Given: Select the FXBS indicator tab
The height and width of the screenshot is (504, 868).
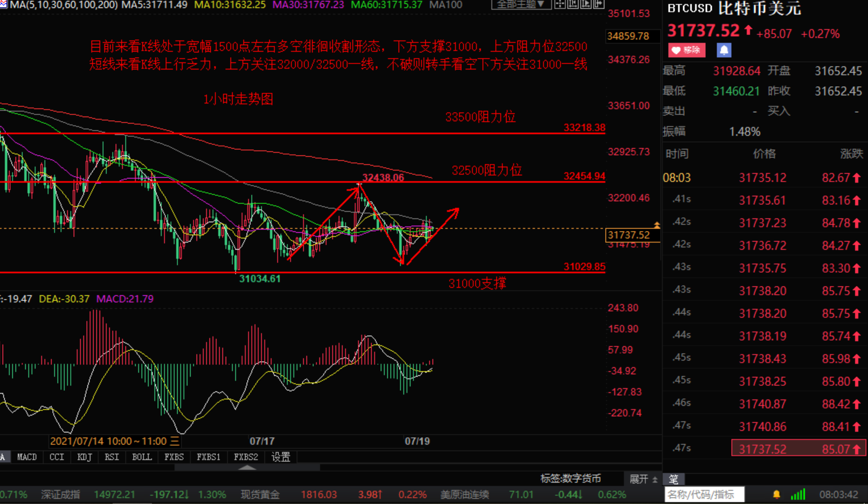Looking at the screenshot, I should point(174,457).
